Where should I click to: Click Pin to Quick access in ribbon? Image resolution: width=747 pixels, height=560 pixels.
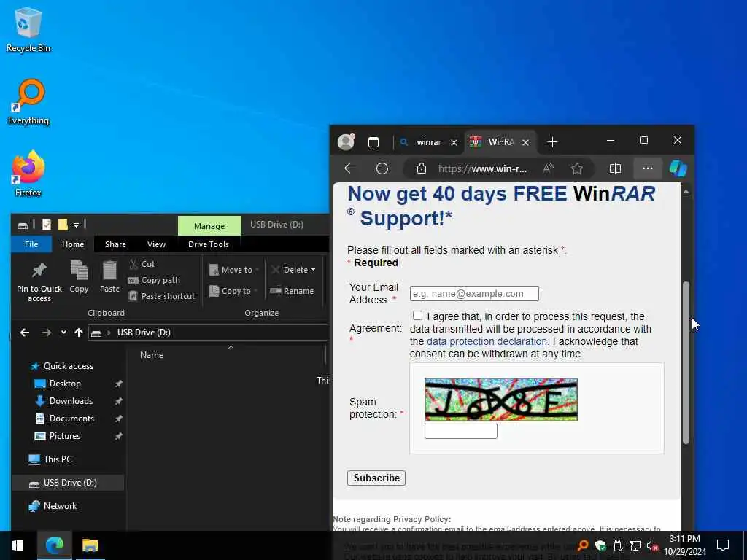point(39,282)
